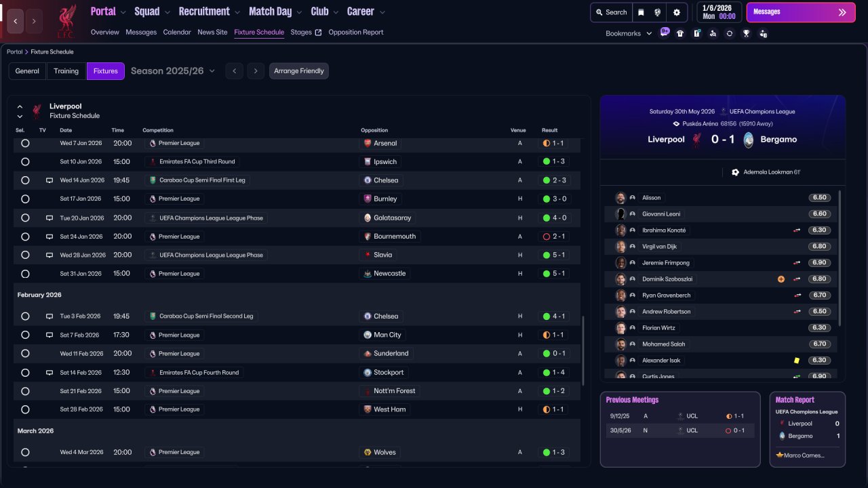The image size is (868, 488).
Task: Open the Liverpool club crest in the header
Action: pyautogui.click(x=66, y=20)
